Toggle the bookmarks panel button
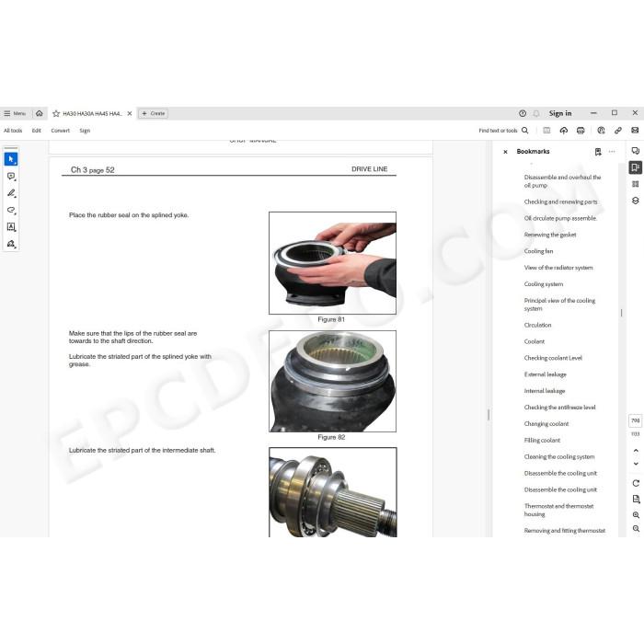Viewport: 644px width, 644px height. pos(636,167)
